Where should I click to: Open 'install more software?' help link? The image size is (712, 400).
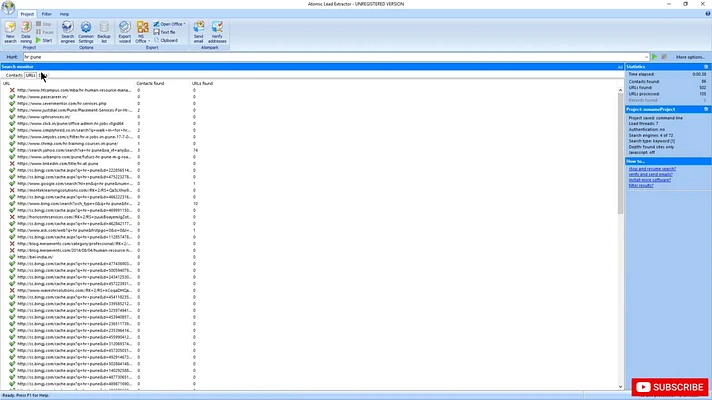(649, 180)
